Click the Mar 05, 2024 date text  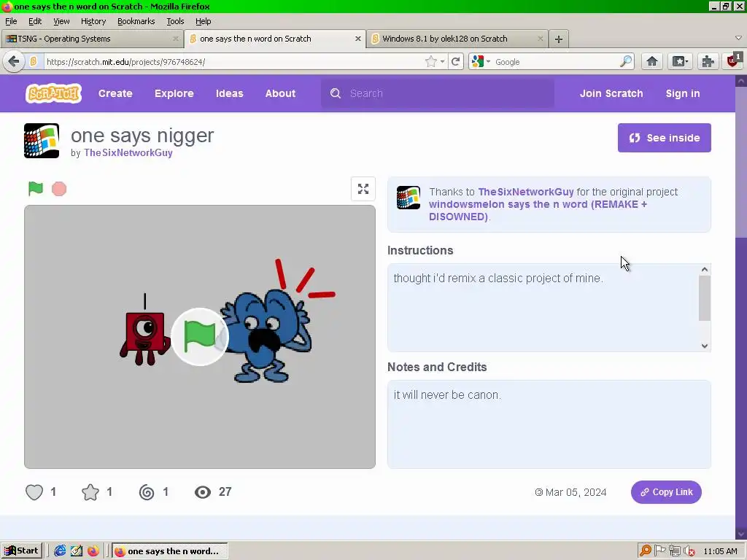[x=576, y=492]
